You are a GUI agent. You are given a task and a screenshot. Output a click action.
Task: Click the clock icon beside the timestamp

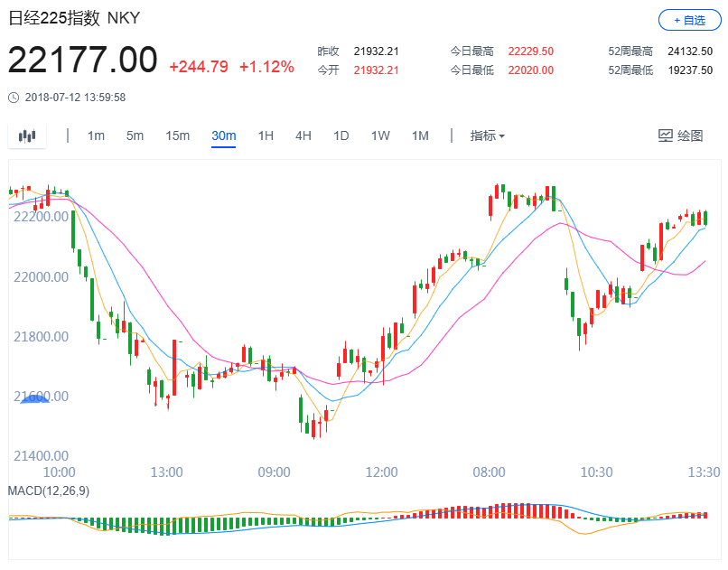[x=14, y=98]
